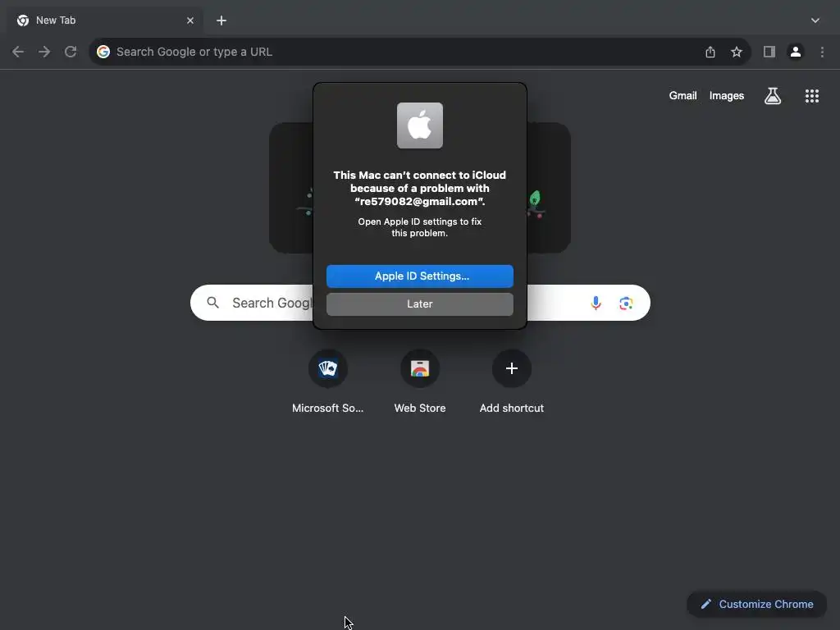Screen dimensions: 840x630
Task: Open the Chrome profile menu
Action: (796, 52)
